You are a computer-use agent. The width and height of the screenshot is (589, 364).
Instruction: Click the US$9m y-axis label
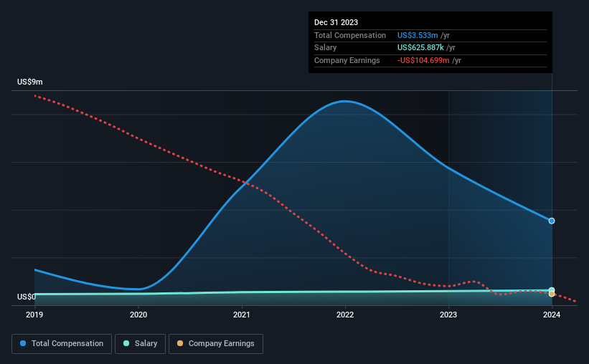pos(30,82)
